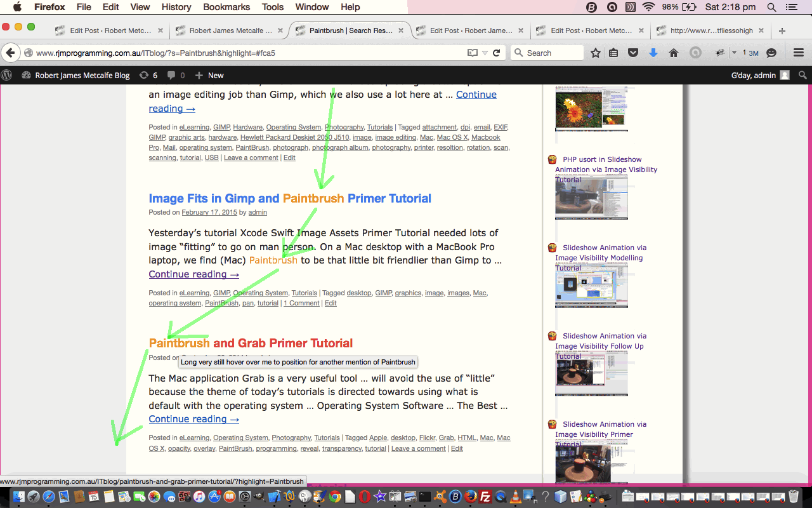The width and height of the screenshot is (812, 508).
Task: Open the 6 updates icon in admin bar
Action: (x=148, y=75)
